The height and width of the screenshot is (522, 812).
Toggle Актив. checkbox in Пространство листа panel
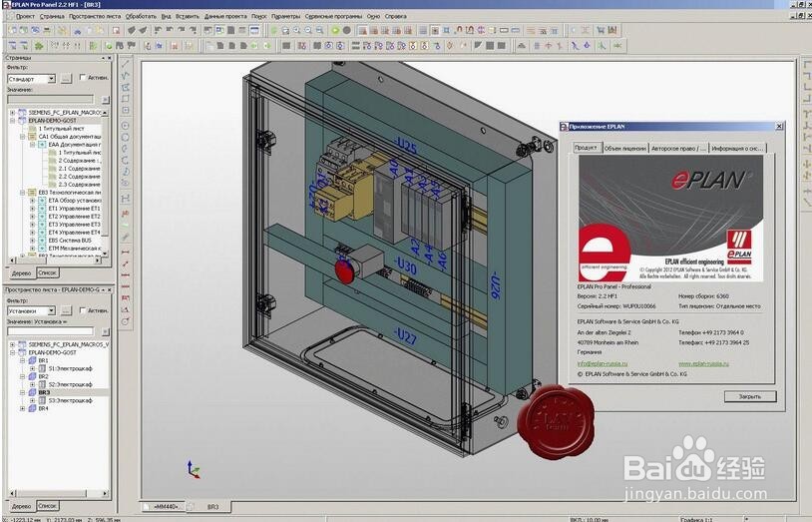83,310
